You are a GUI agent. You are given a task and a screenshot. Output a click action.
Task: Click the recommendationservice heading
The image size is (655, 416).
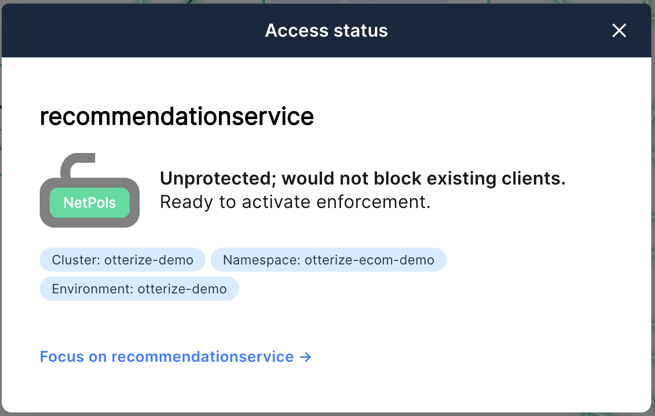point(177,116)
